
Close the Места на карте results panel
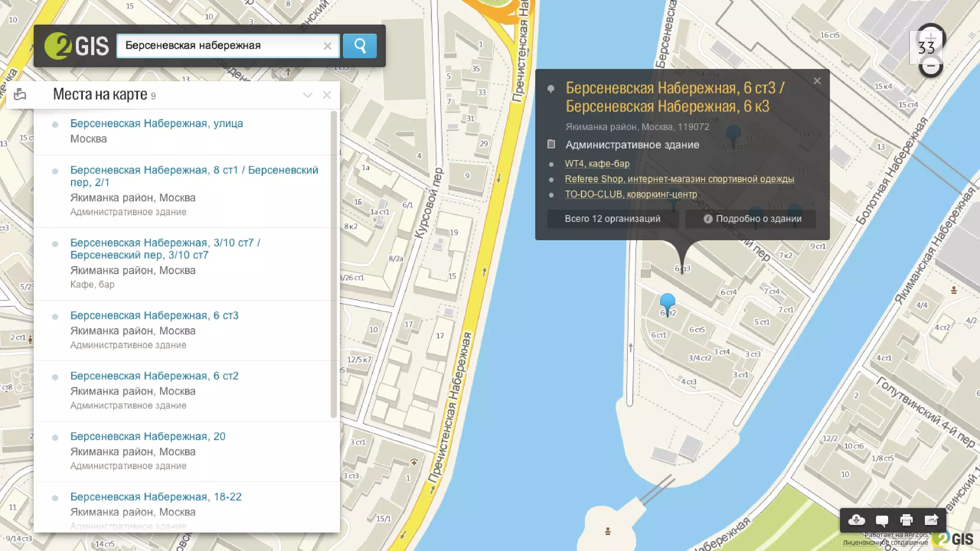[327, 95]
